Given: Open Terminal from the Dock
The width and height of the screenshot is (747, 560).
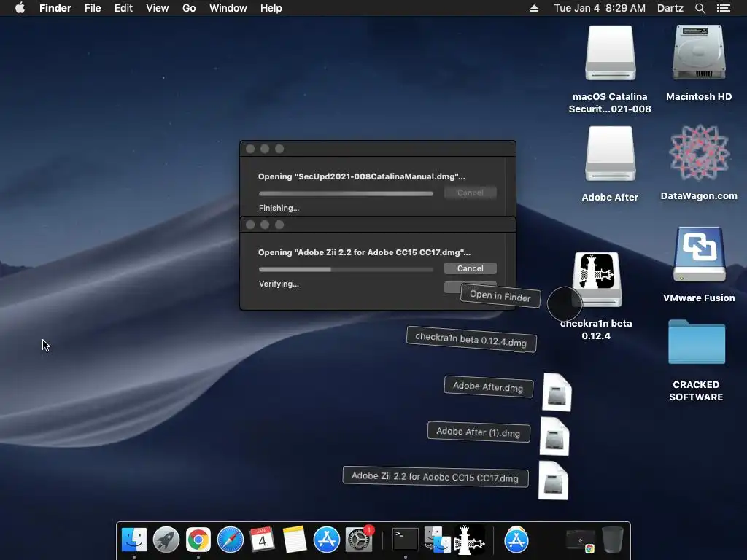Looking at the screenshot, I should pos(405,540).
